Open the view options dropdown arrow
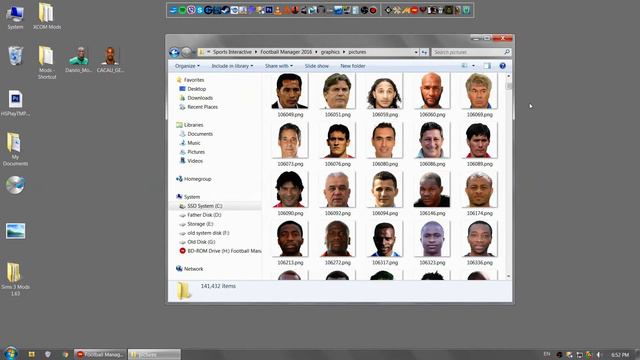Viewport: 640px width, 360px height. tap(473, 66)
